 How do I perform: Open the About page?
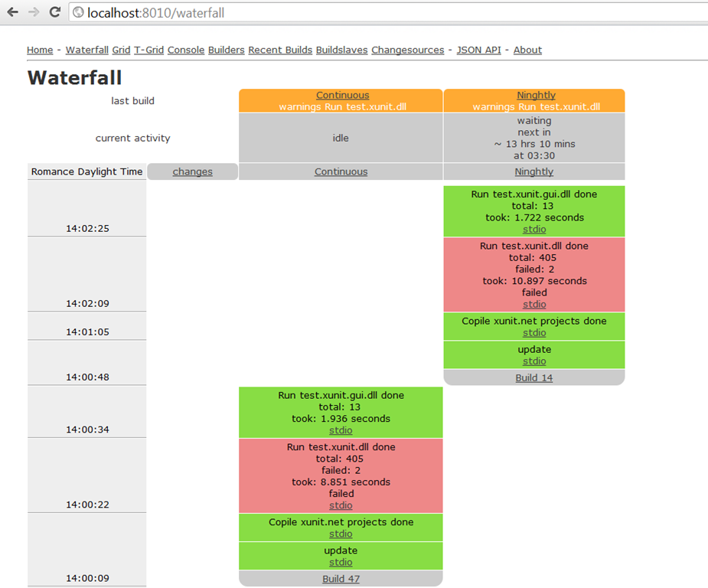pyautogui.click(x=527, y=50)
